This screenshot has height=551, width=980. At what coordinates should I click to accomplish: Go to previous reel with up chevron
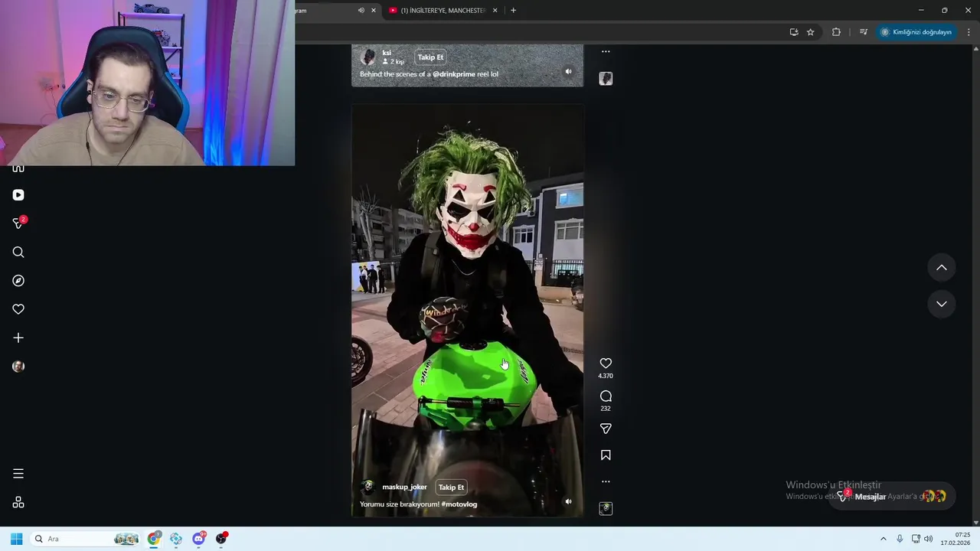(x=942, y=268)
